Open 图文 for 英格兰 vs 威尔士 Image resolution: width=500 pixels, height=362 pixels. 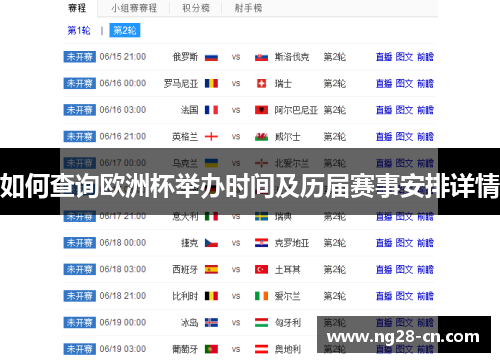pyautogui.click(x=404, y=137)
